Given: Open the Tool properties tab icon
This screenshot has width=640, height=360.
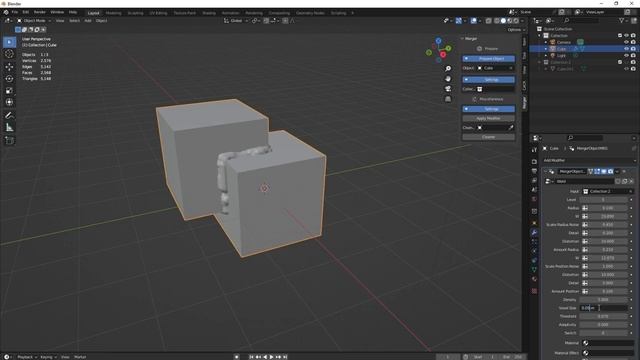Looking at the screenshot, I should [534, 150].
